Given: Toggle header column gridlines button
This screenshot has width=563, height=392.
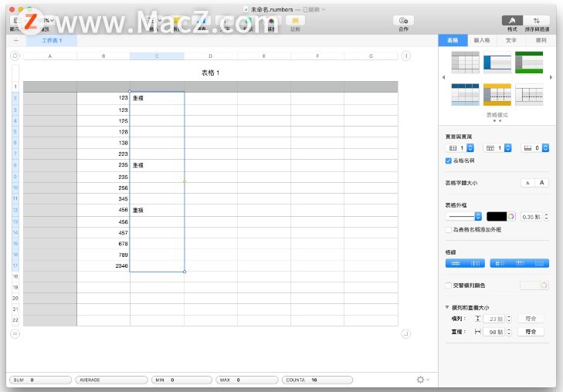Looking at the screenshot, I should [x=500, y=264].
